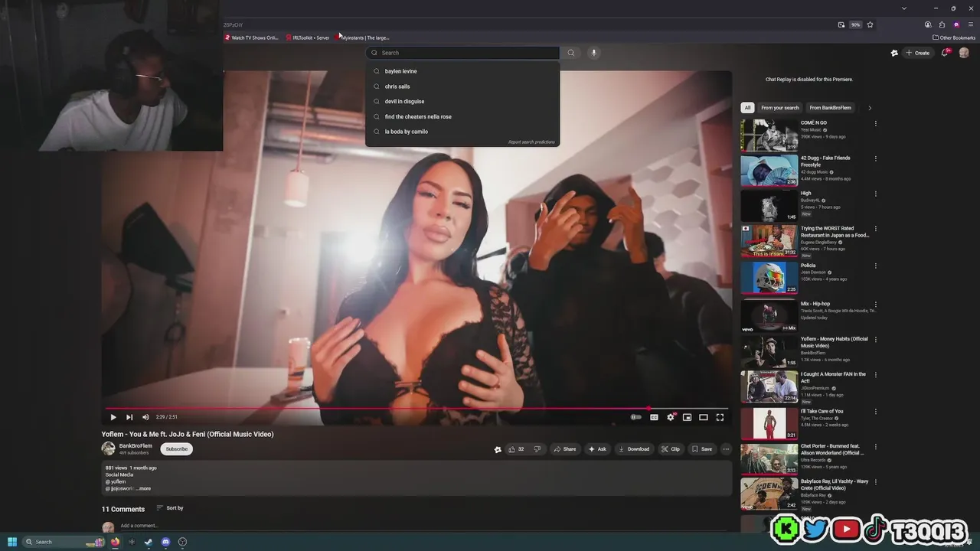Bookmark this page star icon
Image resolution: width=980 pixels, height=551 pixels.
870,24
